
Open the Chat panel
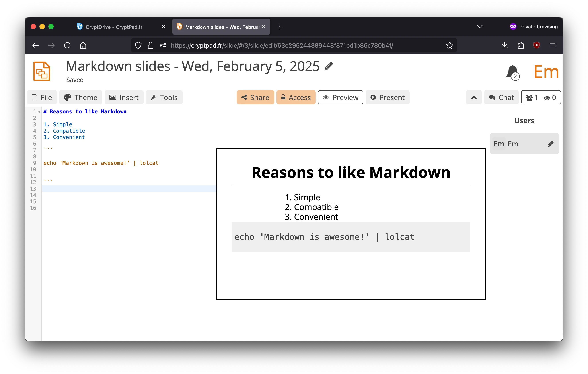pos(501,97)
